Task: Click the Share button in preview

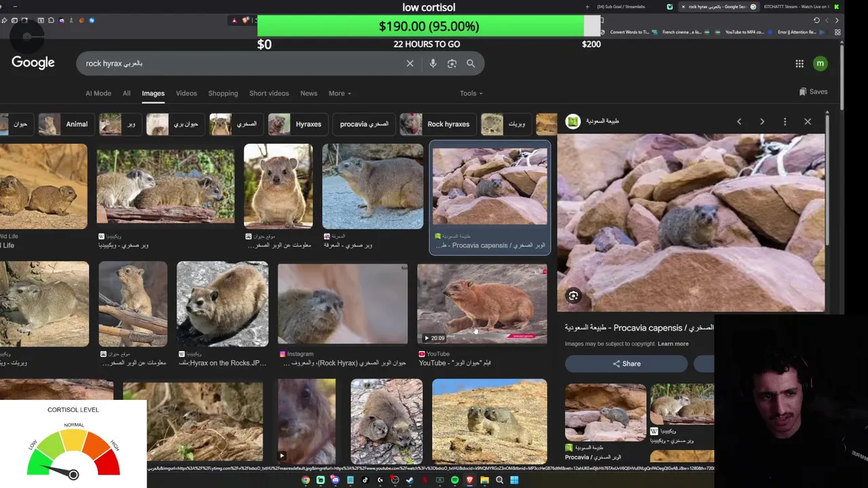Action: click(x=626, y=364)
